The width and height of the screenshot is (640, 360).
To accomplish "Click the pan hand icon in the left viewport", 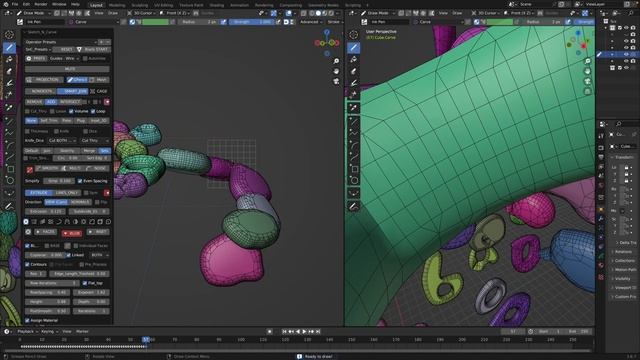I will tap(336, 71).
